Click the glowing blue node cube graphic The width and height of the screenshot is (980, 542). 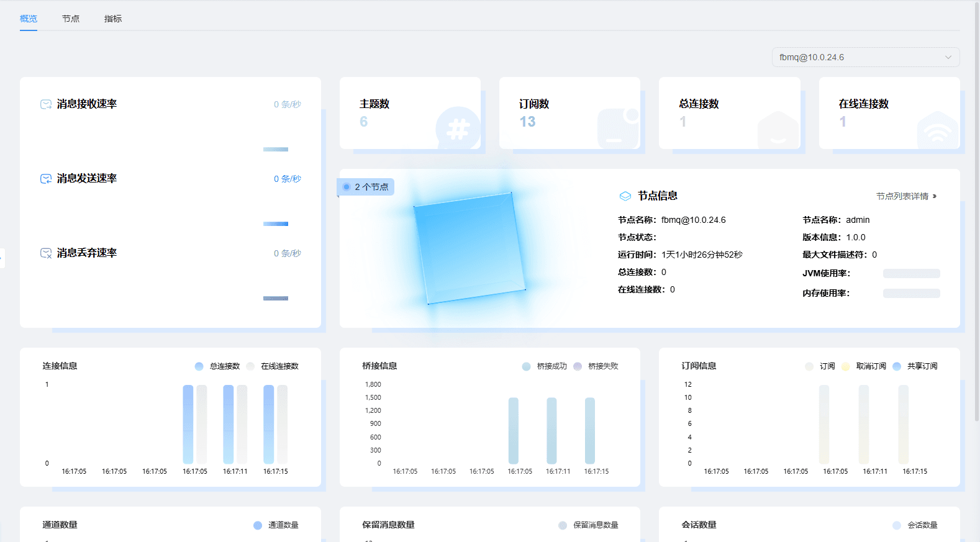pyautogui.click(x=470, y=248)
